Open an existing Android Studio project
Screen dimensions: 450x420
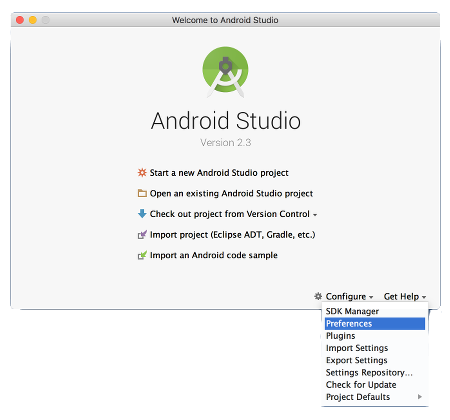pyautogui.click(x=231, y=193)
